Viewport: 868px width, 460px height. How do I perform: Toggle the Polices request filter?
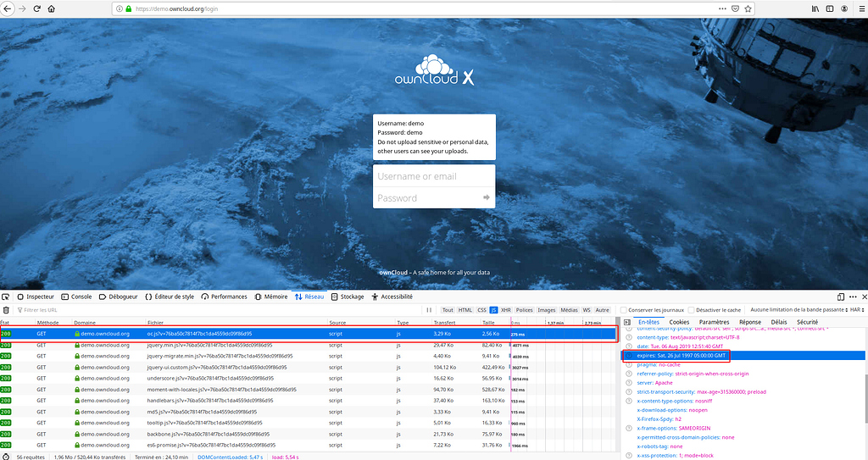(524, 310)
